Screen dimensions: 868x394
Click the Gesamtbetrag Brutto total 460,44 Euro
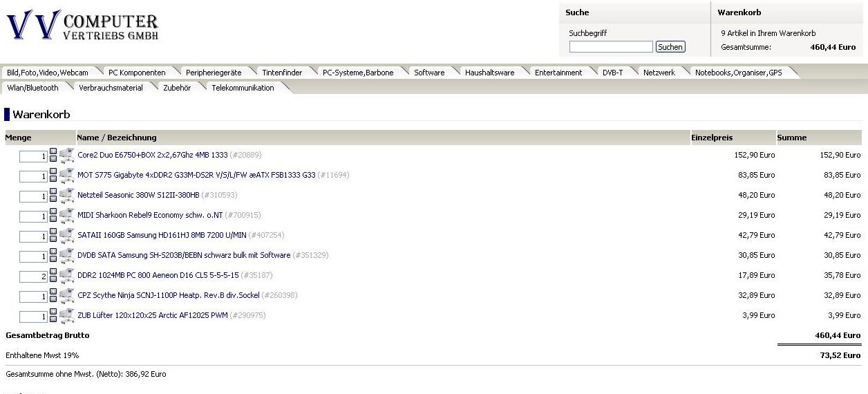(x=838, y=335)
